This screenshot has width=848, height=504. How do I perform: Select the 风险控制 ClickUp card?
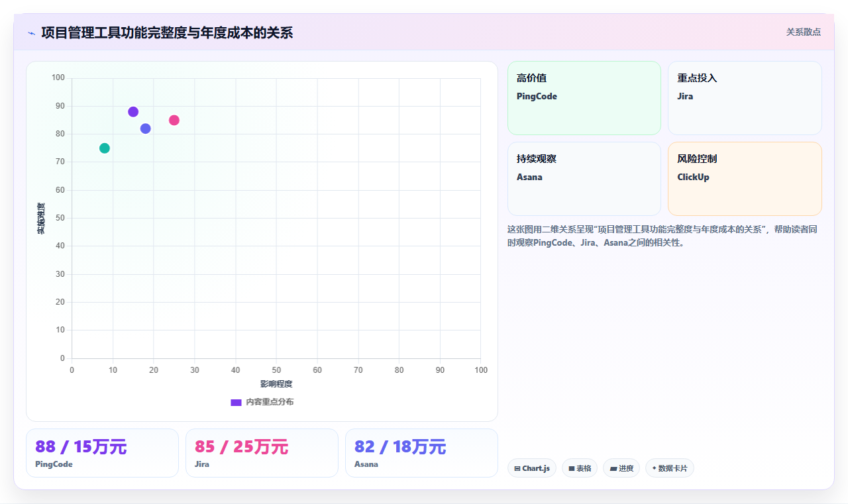point(745,179)
